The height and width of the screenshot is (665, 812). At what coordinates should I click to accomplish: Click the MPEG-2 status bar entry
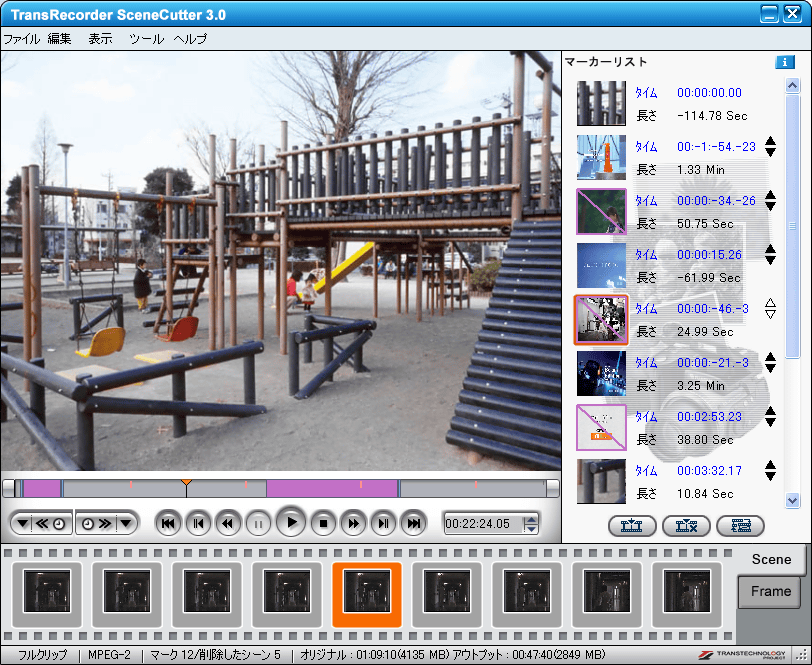pyautogui.click(x=109, y=655)
